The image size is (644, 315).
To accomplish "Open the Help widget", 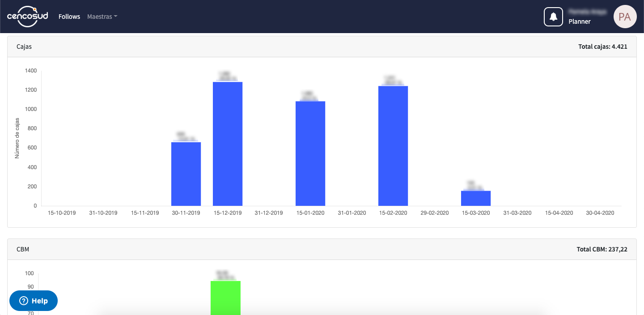I will [x=34, y=301].
